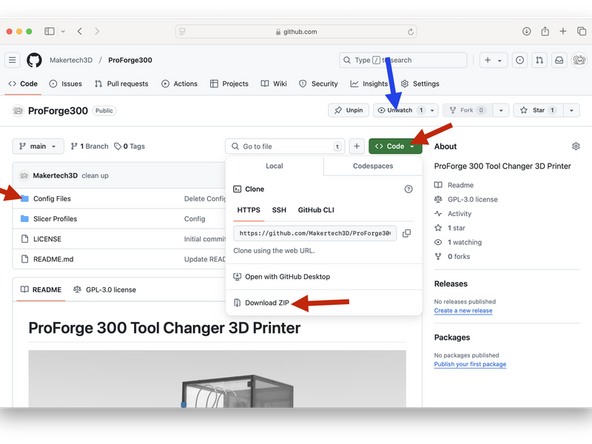Open a new Safari tab with plus

[x=563, y=31]
